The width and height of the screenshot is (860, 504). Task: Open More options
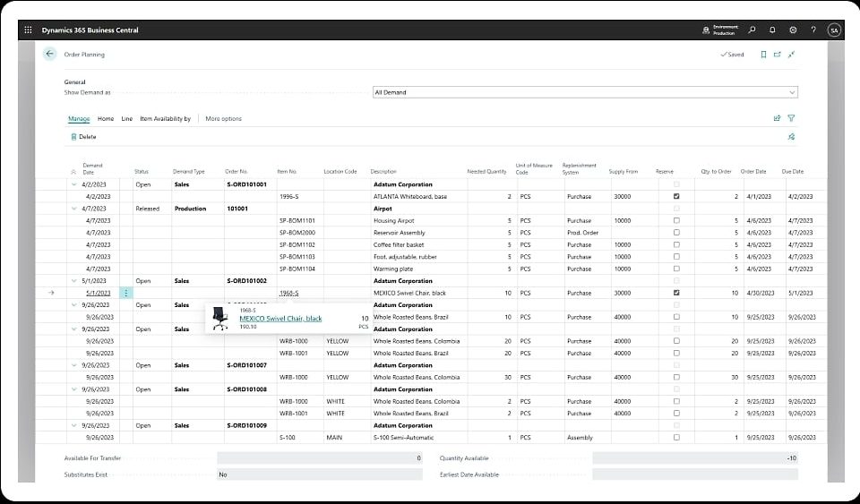tap(223, 118)
